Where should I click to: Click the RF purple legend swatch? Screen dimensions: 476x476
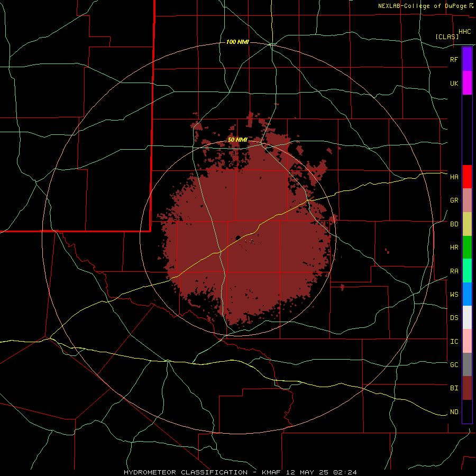point(467,59)
